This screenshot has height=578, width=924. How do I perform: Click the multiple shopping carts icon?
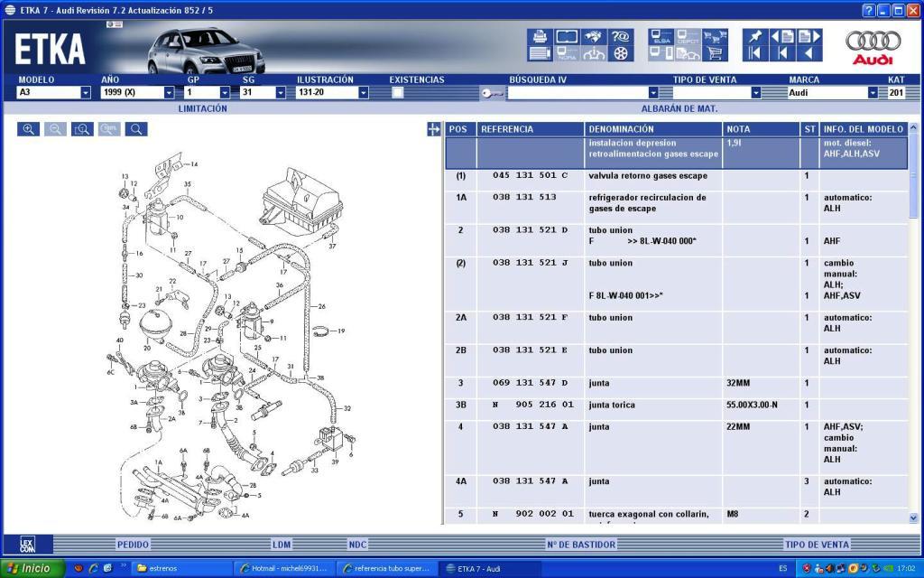point(715,37)
